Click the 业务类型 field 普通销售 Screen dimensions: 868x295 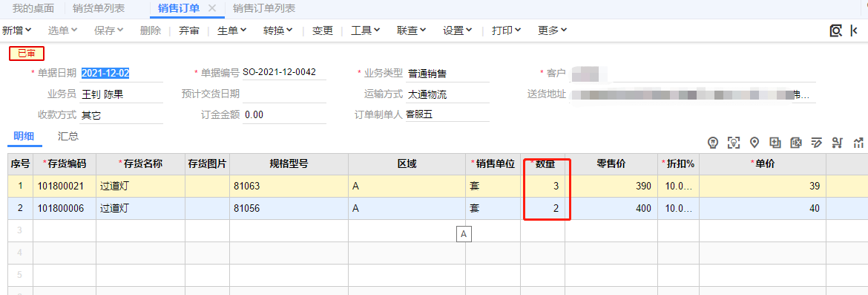point(448,74)
